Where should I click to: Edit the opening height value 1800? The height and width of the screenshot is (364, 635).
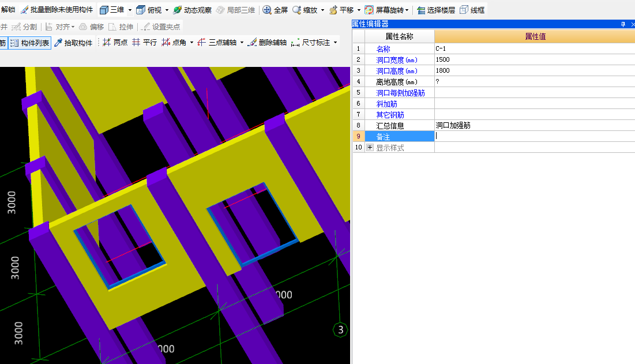click(x=535, y=70)
